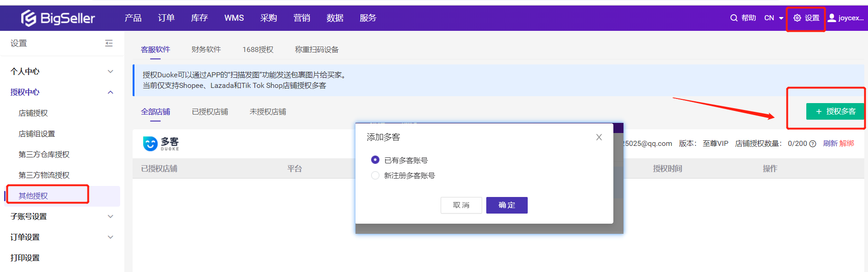The width and height of the screenshot is (868, 272).
Task: Click the Duoke logo icon
Action: [150, 144]
